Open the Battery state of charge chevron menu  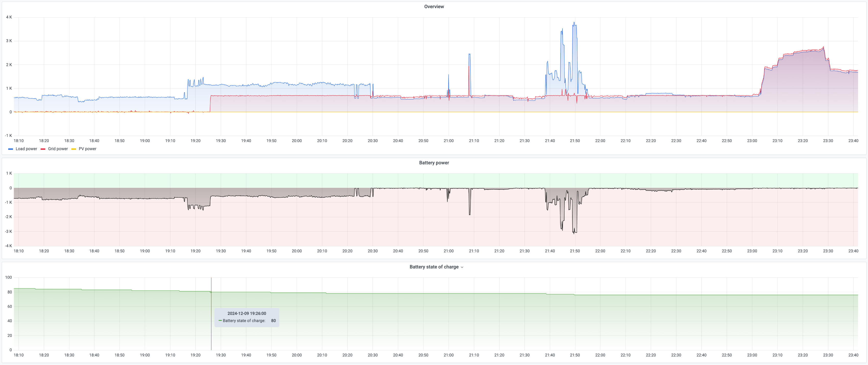pos(462,267)
